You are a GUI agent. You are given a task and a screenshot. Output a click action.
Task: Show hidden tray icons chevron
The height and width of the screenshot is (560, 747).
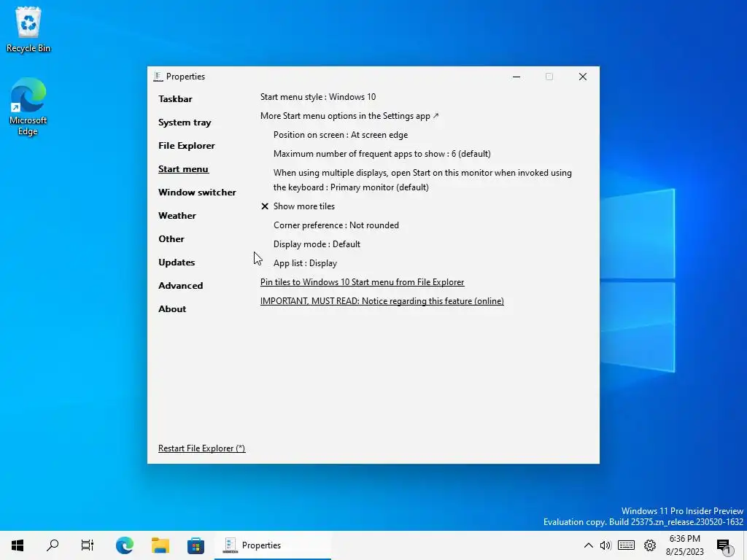[x=589, y=545]
